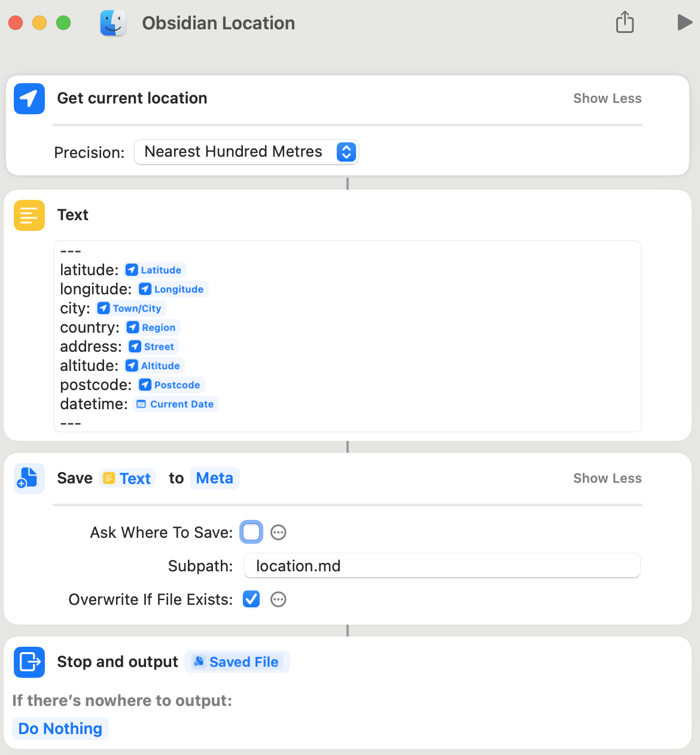The height and width of the screenshot is (755, 700).
Task: Select the Current Date variable token
Action: 175,404
